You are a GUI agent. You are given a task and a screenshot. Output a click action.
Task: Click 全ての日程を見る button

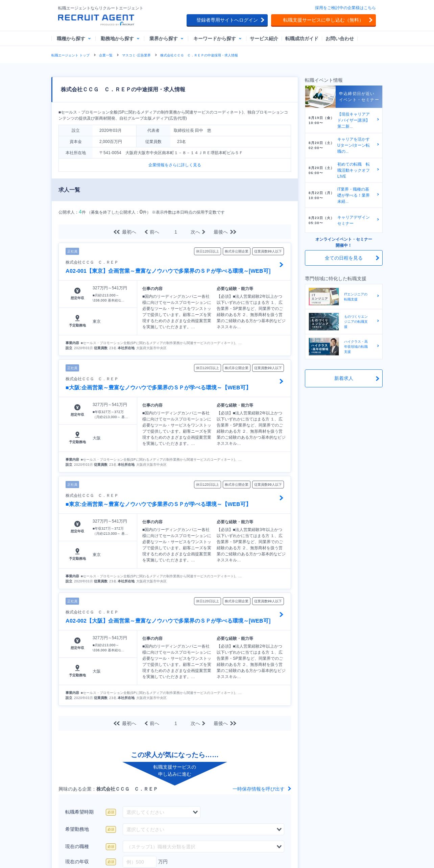tap(344, 258)
